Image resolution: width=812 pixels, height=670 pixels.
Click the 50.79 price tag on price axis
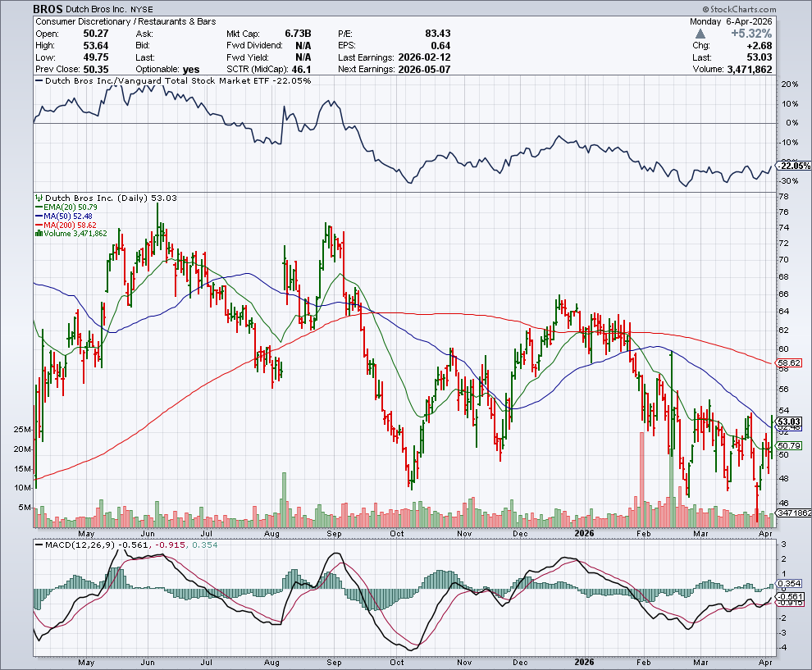point(789,445)
